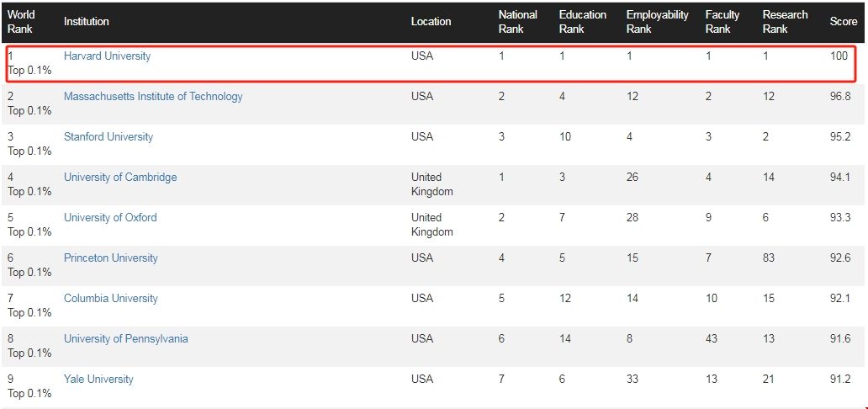Image resolution: width=868 pixels, height=409 pixels.
Task: Select the Employability Rank column header
Action: pos(657,22)
